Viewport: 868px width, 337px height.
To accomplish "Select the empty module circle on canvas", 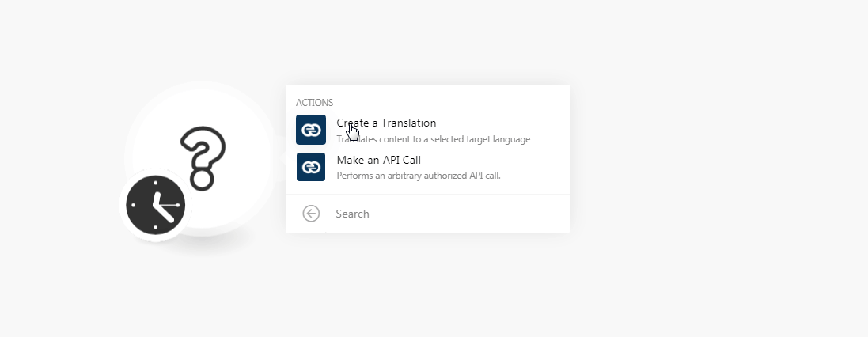I will [x=203, y=159].
